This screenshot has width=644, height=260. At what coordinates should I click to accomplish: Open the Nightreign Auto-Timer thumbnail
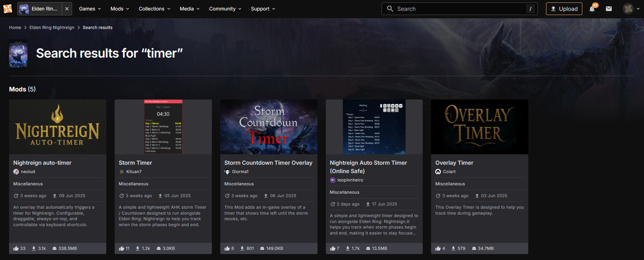click(x=58, y=127)
